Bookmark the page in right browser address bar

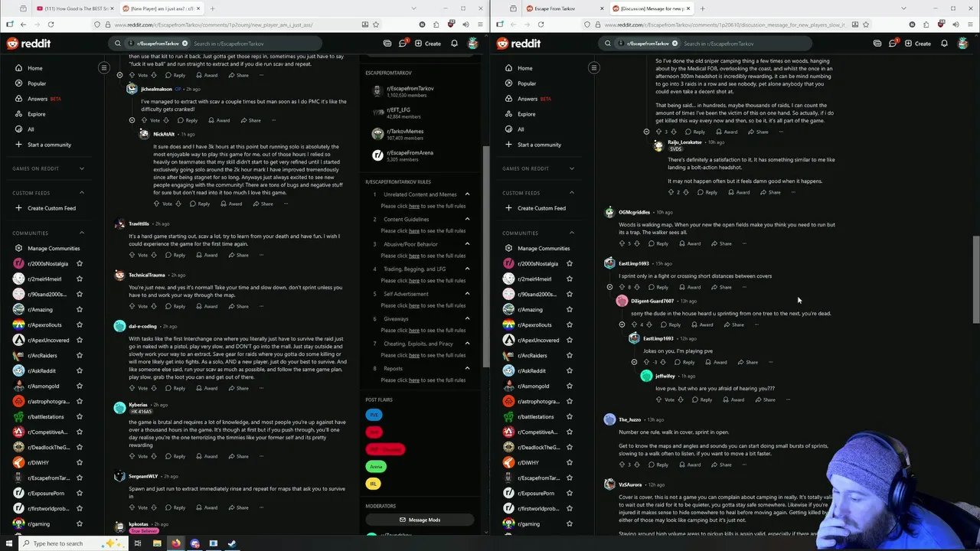pos(866,24)
